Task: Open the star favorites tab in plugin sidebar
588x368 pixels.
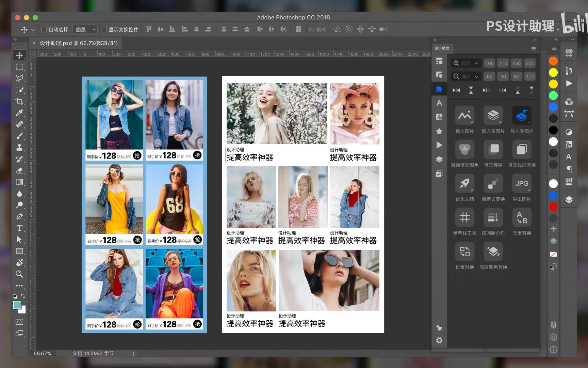Action: (x=439, y=131)
